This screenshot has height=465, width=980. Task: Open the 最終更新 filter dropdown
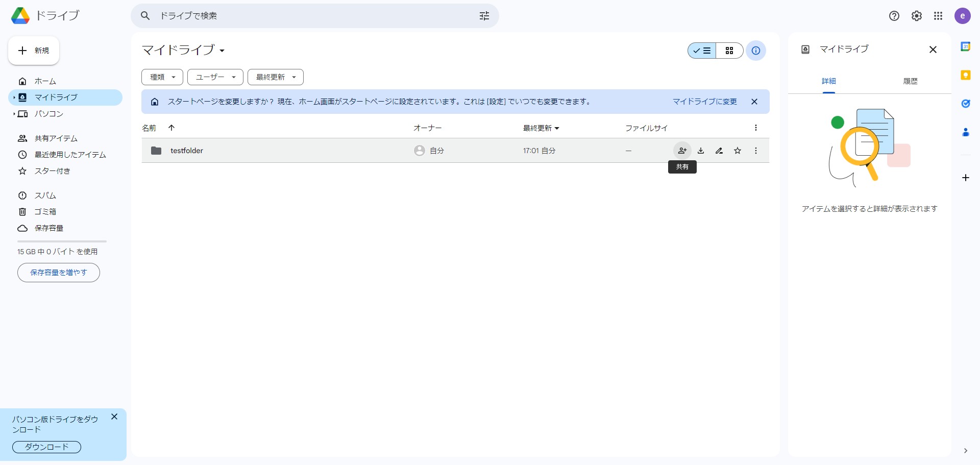coord(276,77)
